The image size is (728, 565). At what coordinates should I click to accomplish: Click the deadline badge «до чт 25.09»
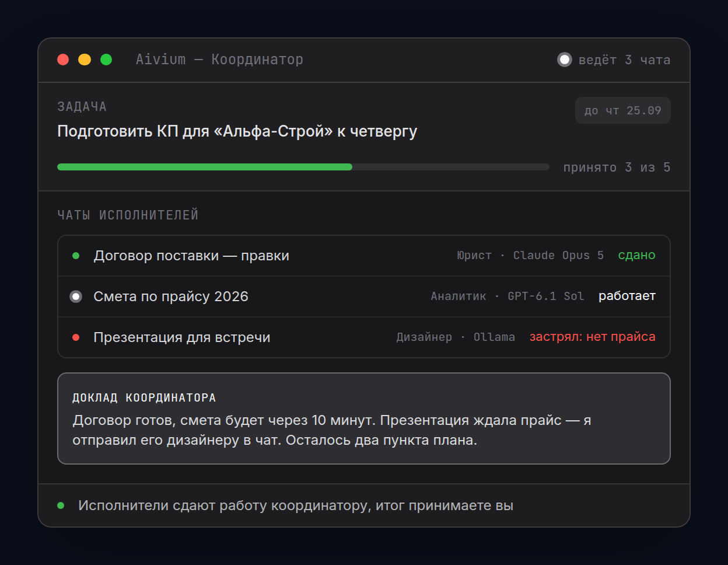(623, 111)
